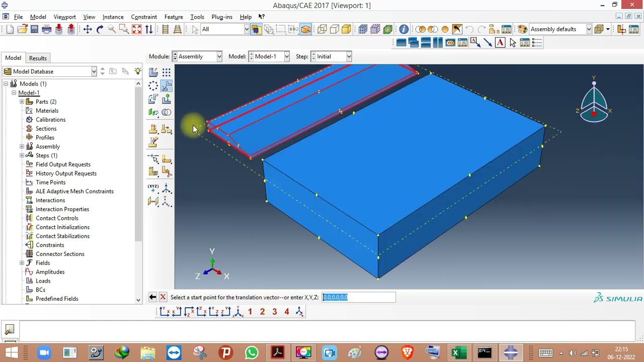Select Loads in the model tree
The image size is (644, 362).
pyautogui.click(x=43, y=281)
